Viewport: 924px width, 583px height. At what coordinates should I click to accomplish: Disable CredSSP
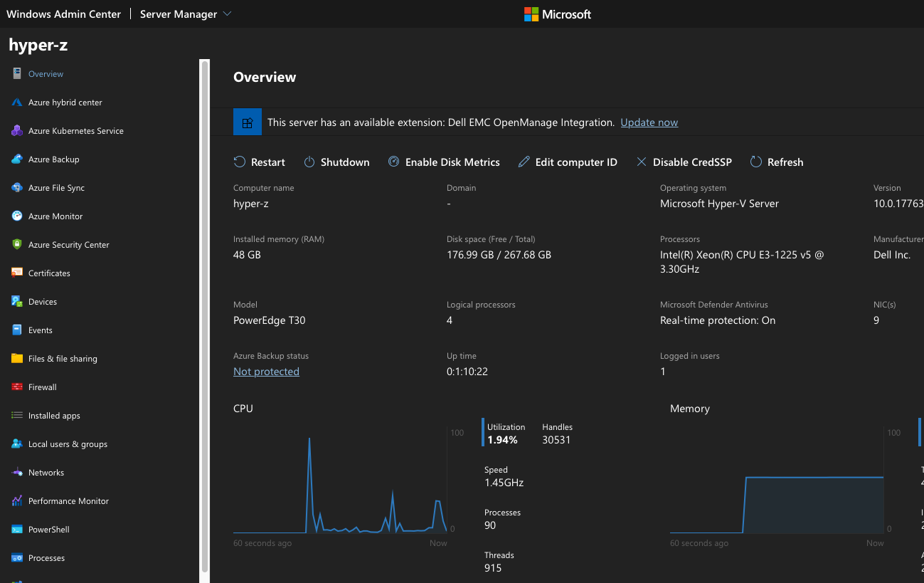pos(684,162)
